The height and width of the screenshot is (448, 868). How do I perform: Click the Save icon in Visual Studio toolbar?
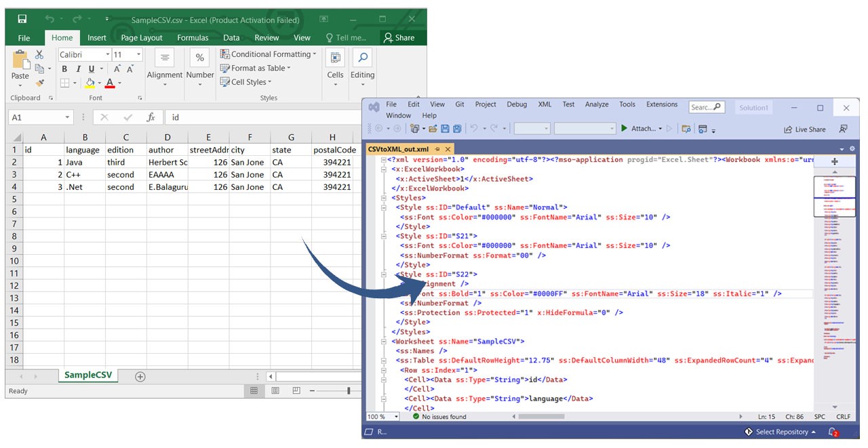(444, 129)
